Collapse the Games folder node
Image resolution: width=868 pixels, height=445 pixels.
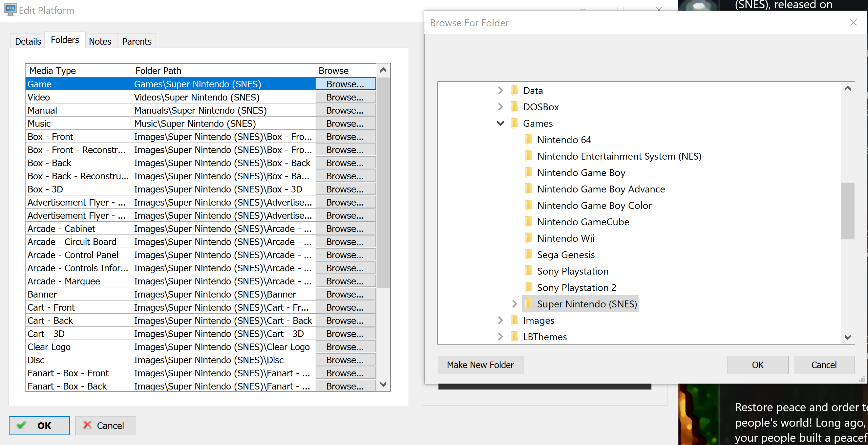point(500,123)
